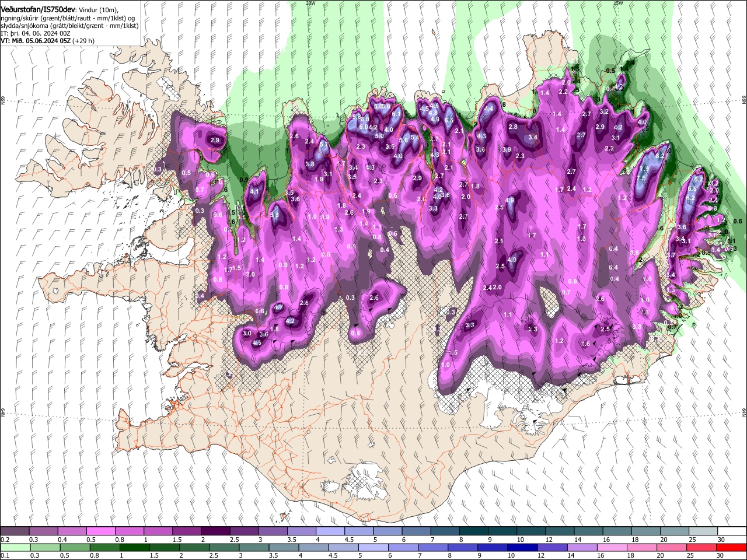Click the 10 label on the upper snow scale
Image resolution: width=747 pixels, height=560 pixels.
click(521, 540)
